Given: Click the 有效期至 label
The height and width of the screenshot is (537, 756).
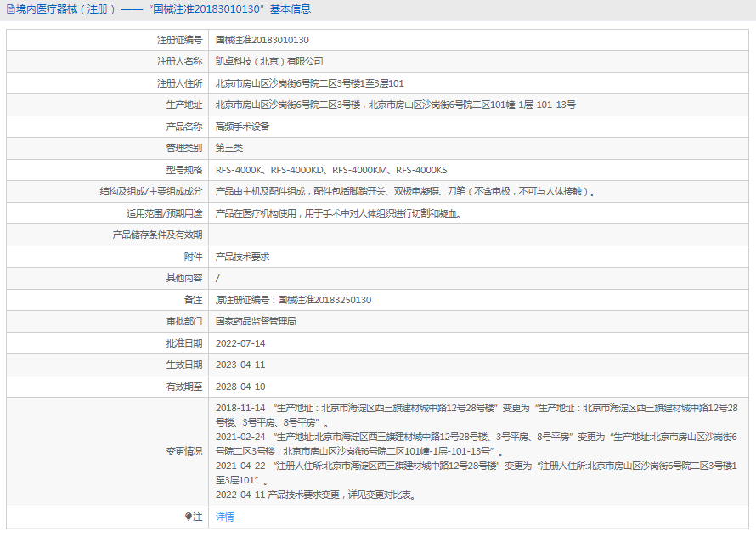Looking at the screenshot, I should tap(184, 387).
